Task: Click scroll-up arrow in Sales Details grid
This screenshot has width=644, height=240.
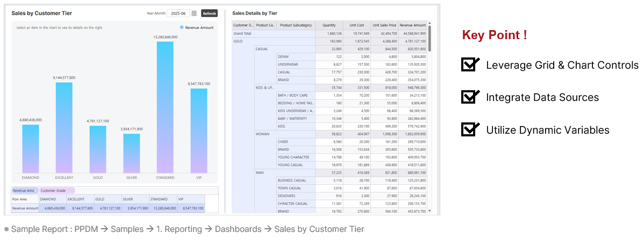Action: (429, 24)
